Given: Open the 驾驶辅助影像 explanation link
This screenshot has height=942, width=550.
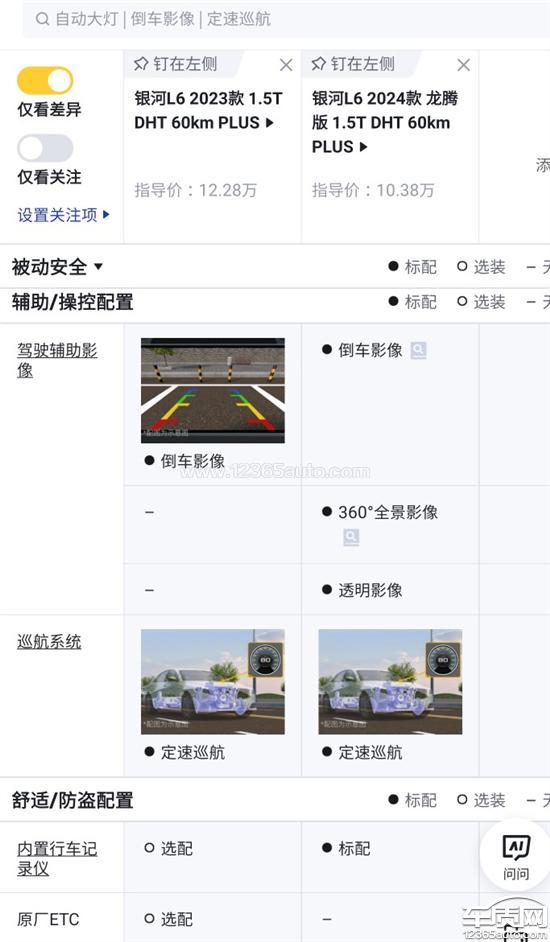Looking at the screenshot, I should [57, 360].
